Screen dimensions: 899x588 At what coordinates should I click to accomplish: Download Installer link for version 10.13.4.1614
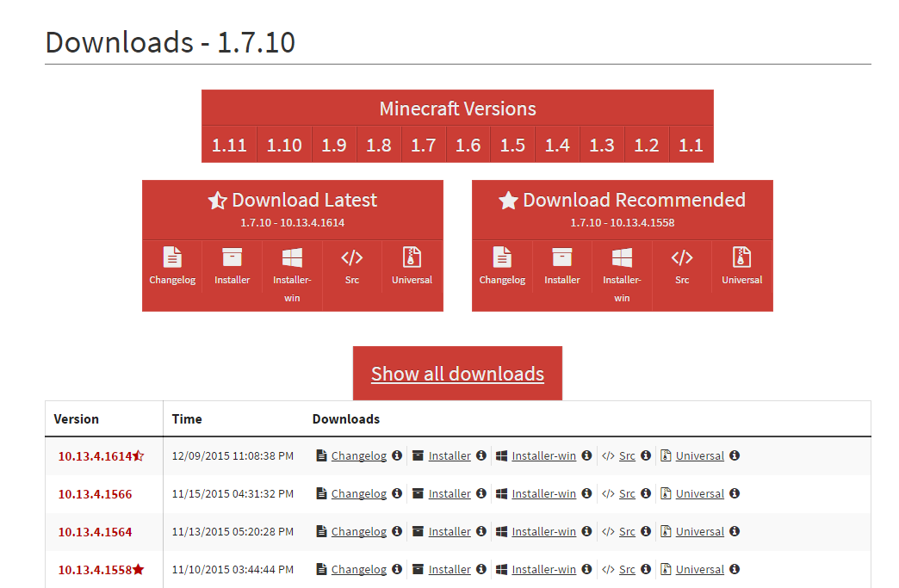pyautogui.click(x=449, y=455)
